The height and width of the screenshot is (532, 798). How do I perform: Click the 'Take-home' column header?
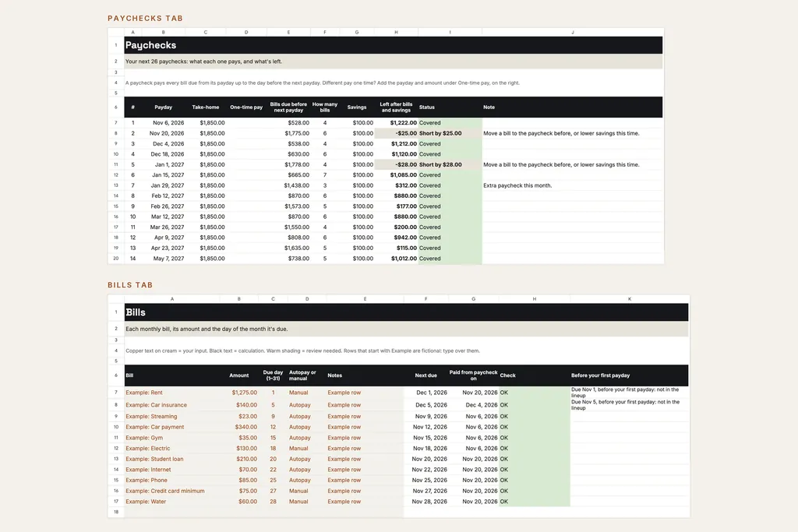[206, 107]
